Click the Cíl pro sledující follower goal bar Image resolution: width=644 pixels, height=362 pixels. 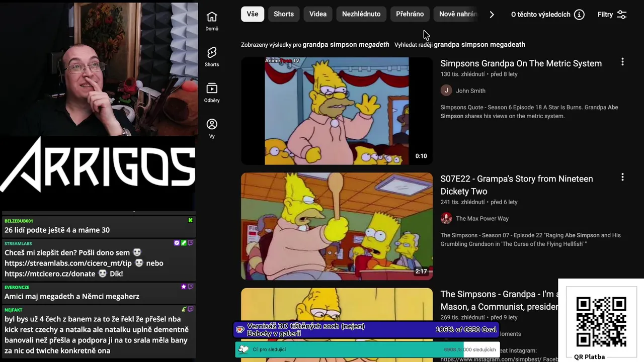pos(367,349)
